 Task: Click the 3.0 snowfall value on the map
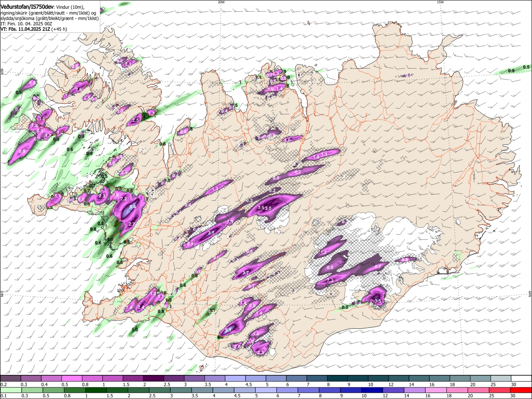(x=268, y=208)
